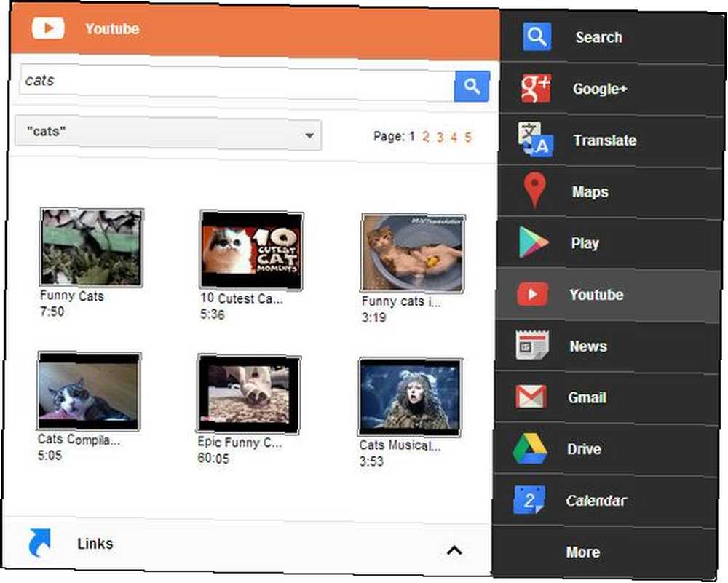The width and height of the screenshot is (728, 583).
Task: Click the "3:53" duration text
Action: 371,461
